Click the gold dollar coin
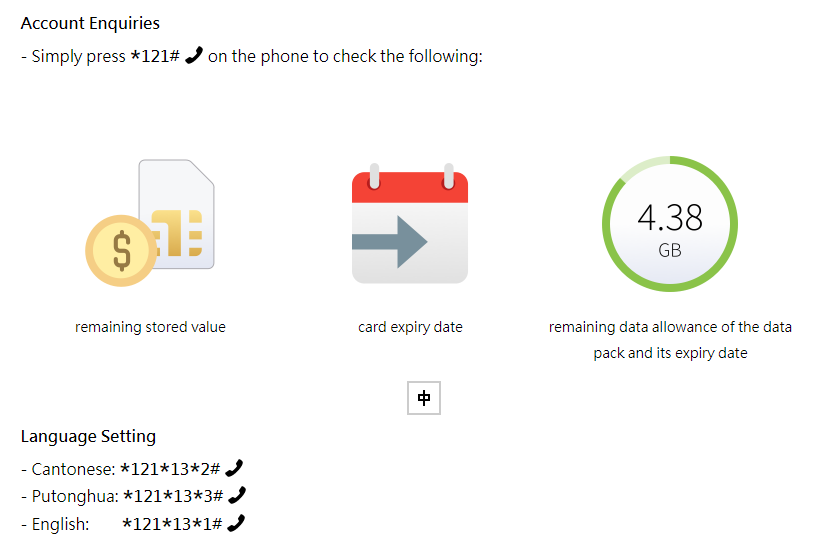818x548 pixels. click(x=121, y=251)
